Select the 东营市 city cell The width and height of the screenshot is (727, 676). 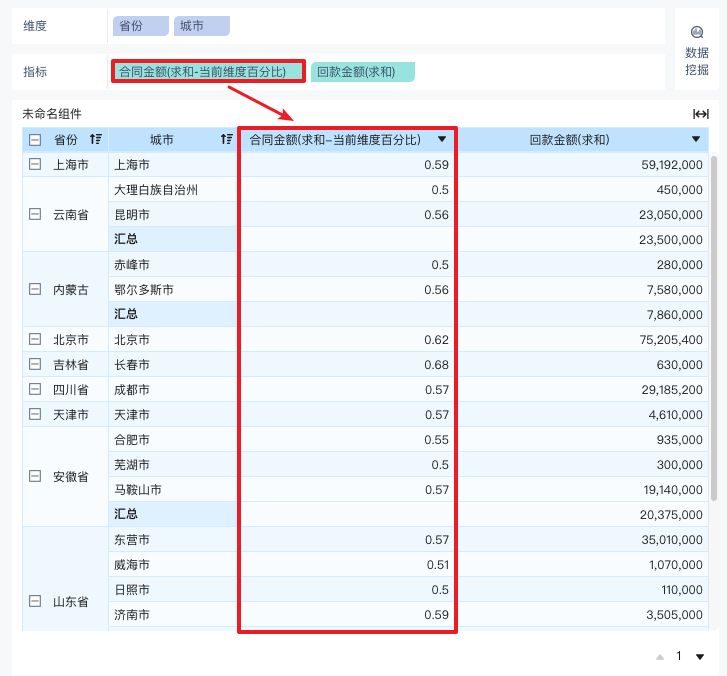coord(173,540)
